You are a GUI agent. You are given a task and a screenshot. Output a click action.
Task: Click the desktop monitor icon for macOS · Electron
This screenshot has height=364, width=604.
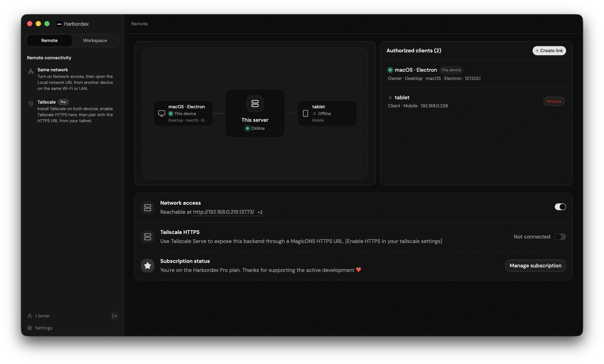pos(162,113)
